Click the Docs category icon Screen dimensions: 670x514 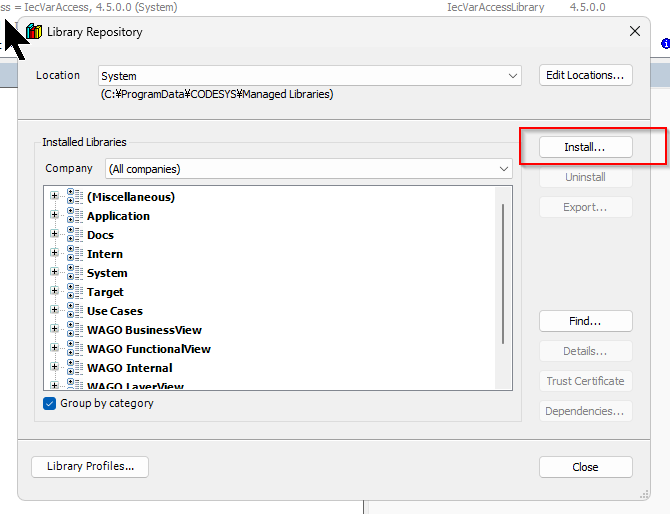pyautogui.click(x=75, y=235)
